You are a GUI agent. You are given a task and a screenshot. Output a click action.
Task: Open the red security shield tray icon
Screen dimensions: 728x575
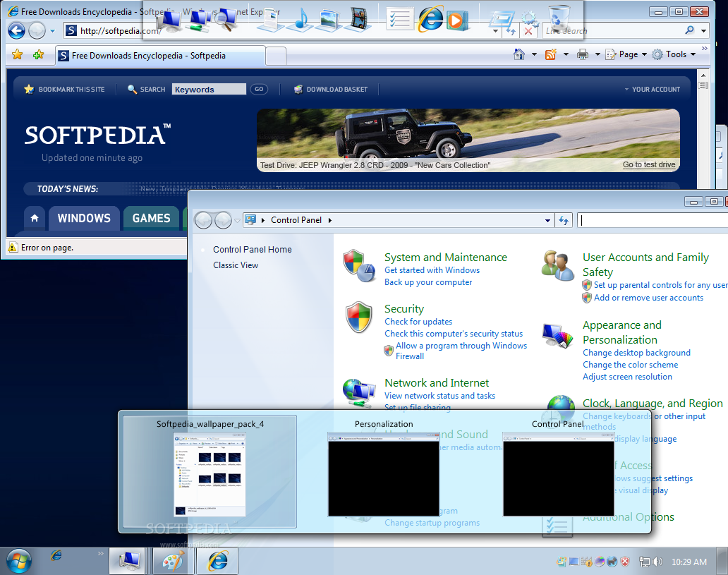point(625,562)
